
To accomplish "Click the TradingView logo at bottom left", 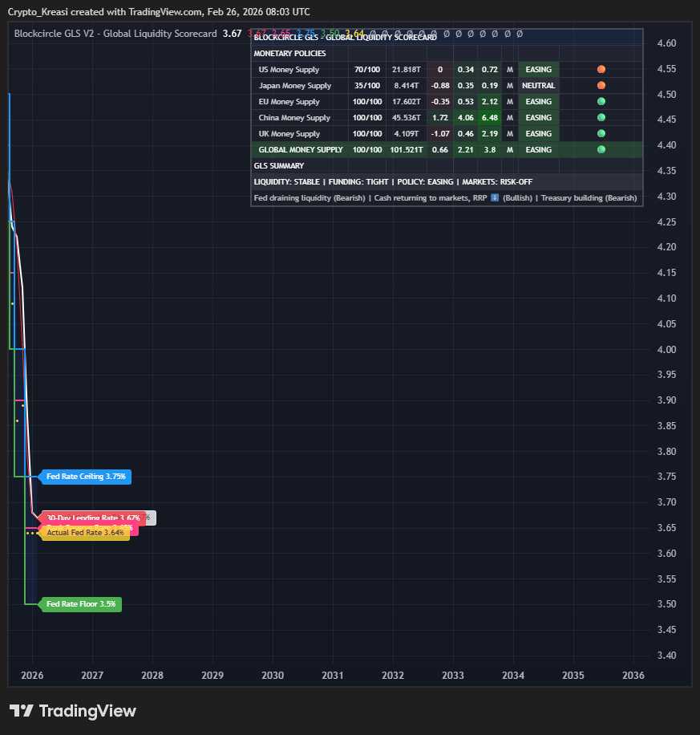I will (73, 711).
